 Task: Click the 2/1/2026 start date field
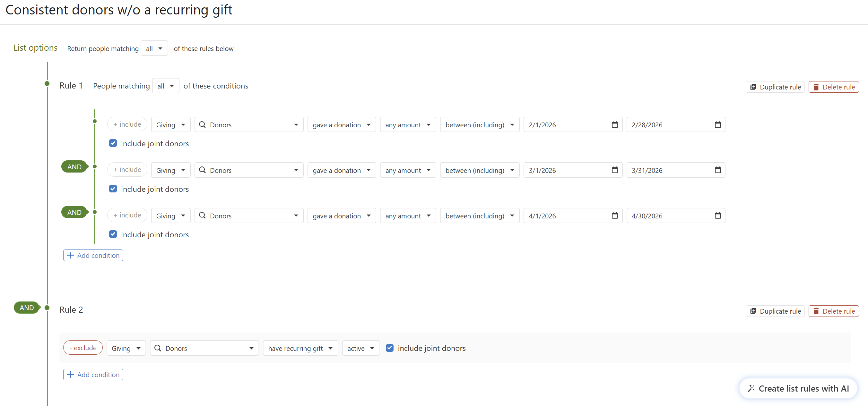pyautogui.click(x=573, y=125)
